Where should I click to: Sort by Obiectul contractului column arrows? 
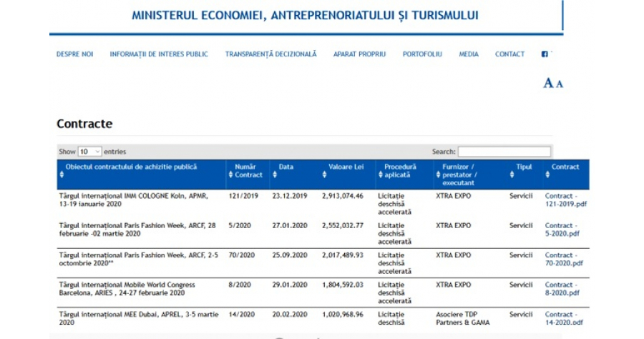[62, 175]
